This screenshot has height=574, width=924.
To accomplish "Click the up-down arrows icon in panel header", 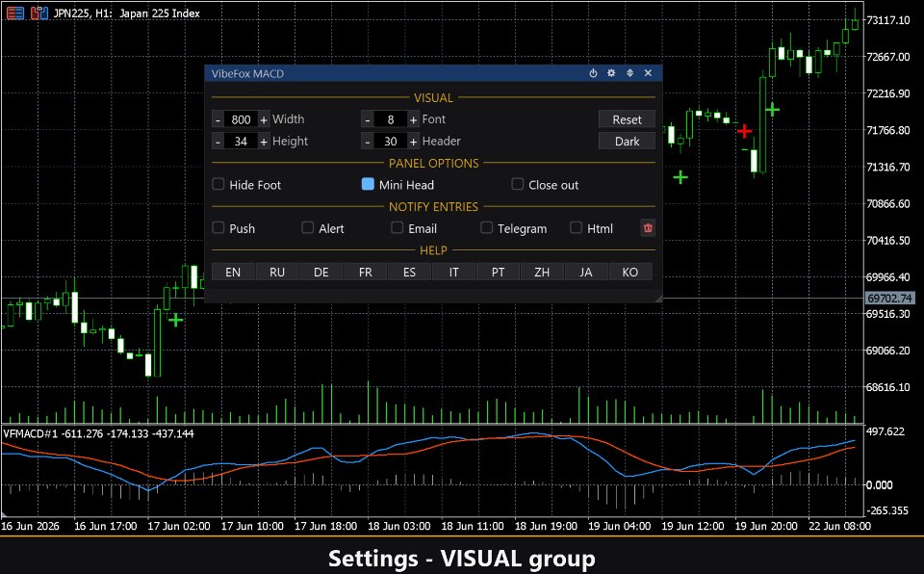I will 629,73.
